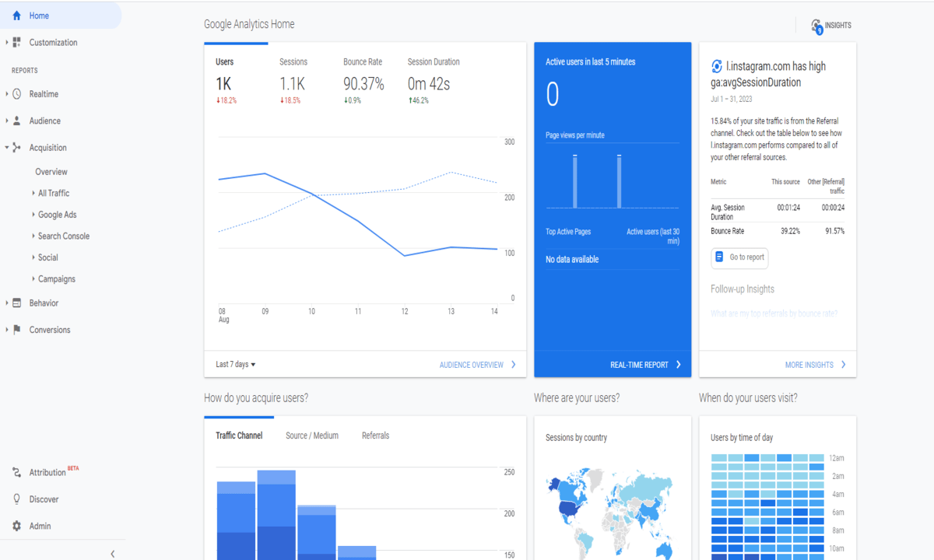Click the Customization dashboard icon

(x=17, y=43)
